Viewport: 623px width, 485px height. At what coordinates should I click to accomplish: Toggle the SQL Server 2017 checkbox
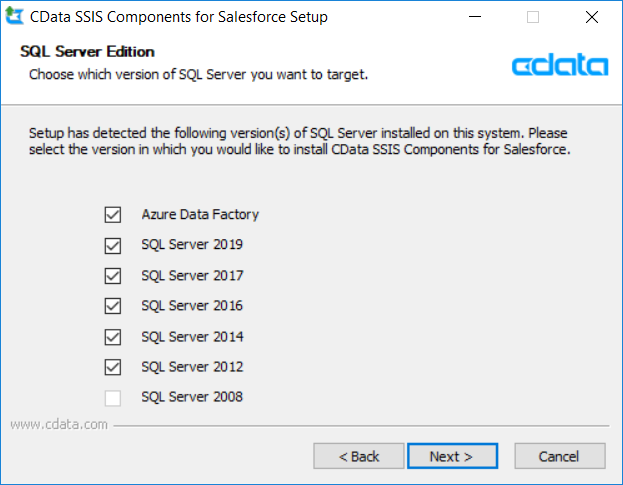tap(113, 275)
